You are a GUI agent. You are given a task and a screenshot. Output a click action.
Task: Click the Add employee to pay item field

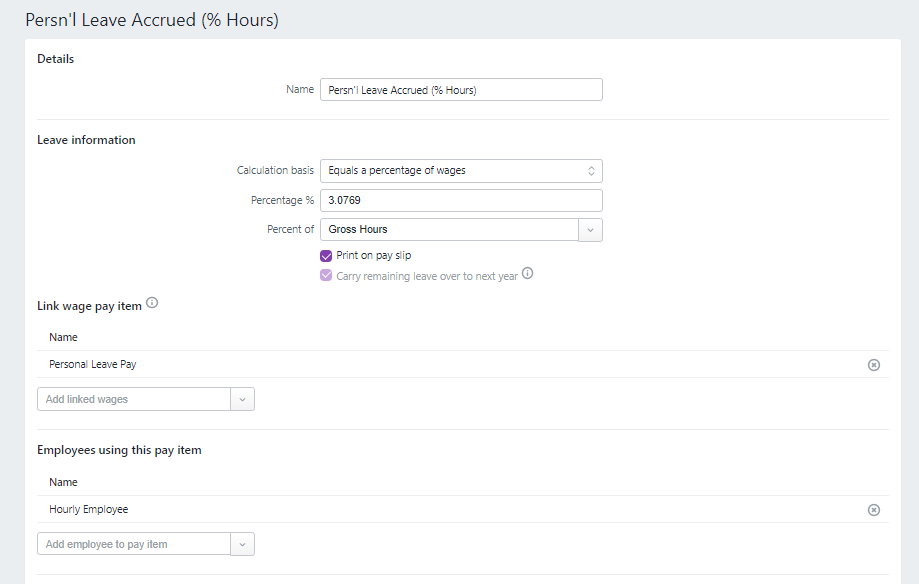coord(134,545)
